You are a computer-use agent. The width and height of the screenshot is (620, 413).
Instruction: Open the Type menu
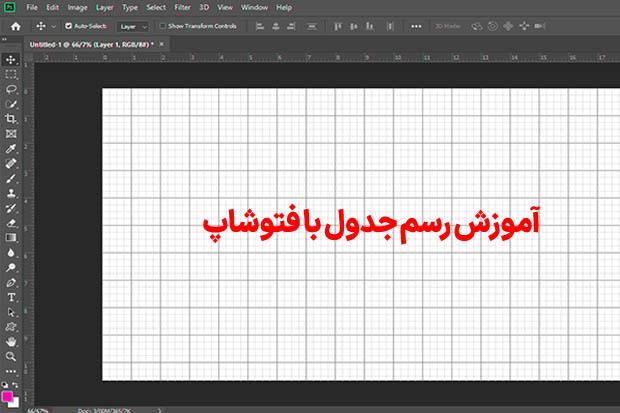coord(130,7)
